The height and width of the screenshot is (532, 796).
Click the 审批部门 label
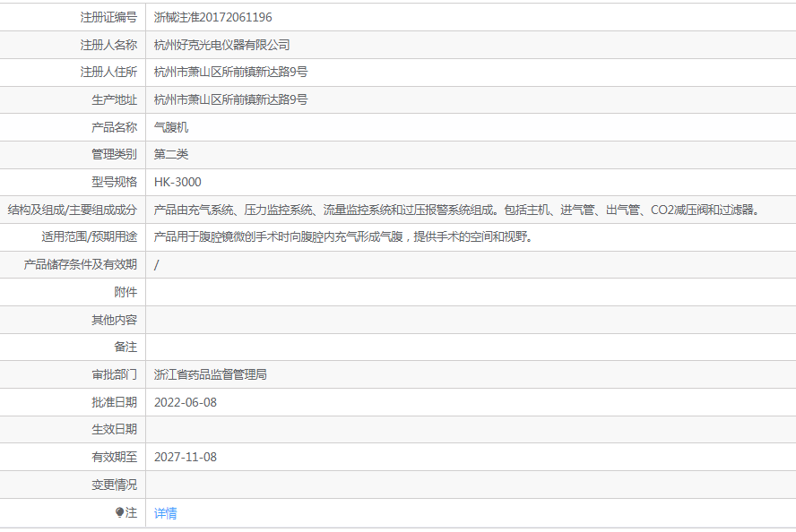coord(114,374)
